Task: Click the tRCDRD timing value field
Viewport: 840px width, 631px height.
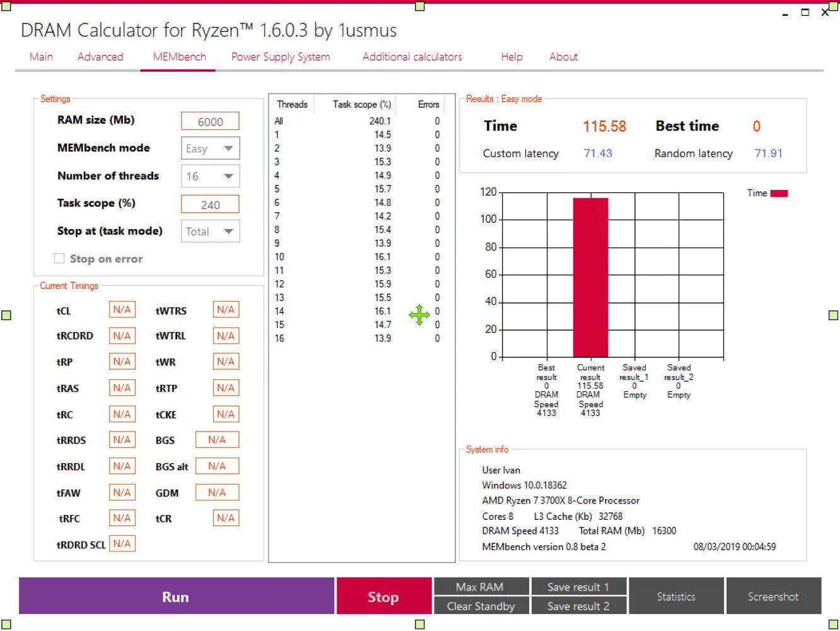Action: (122, 336)
